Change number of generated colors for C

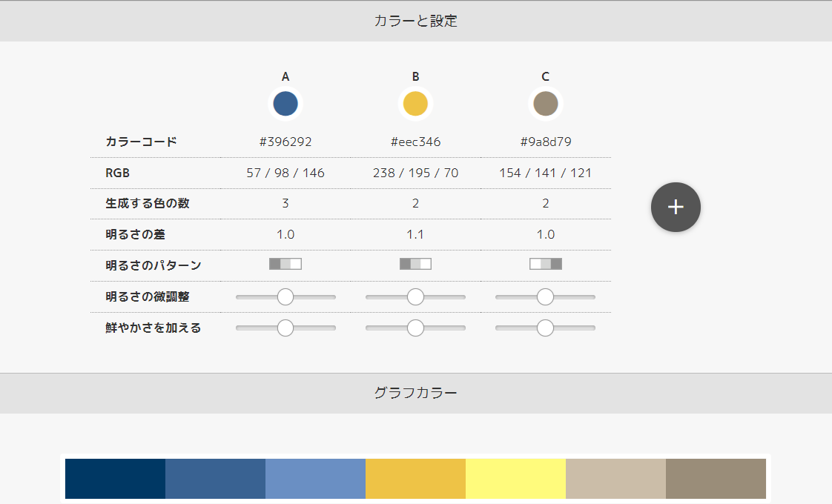pos(546,203)
